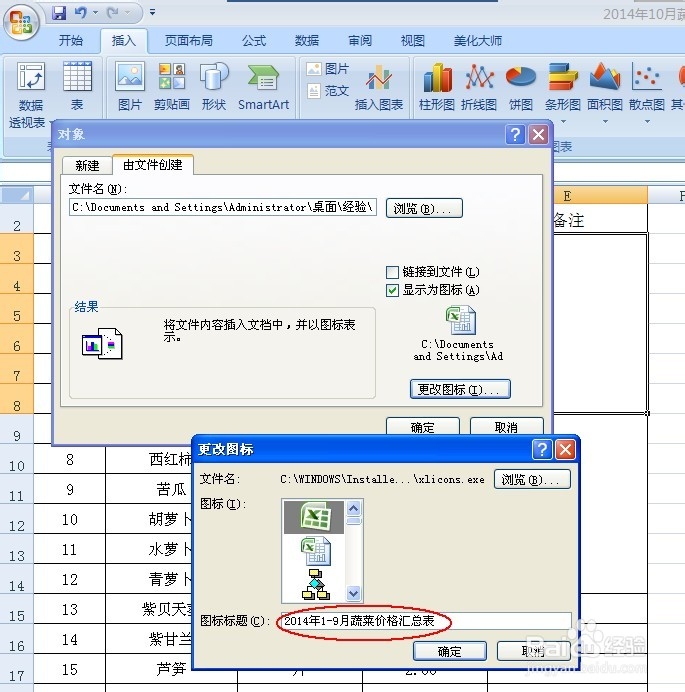Open the 美化大师 ribbon tab

[x=478, y=41]
